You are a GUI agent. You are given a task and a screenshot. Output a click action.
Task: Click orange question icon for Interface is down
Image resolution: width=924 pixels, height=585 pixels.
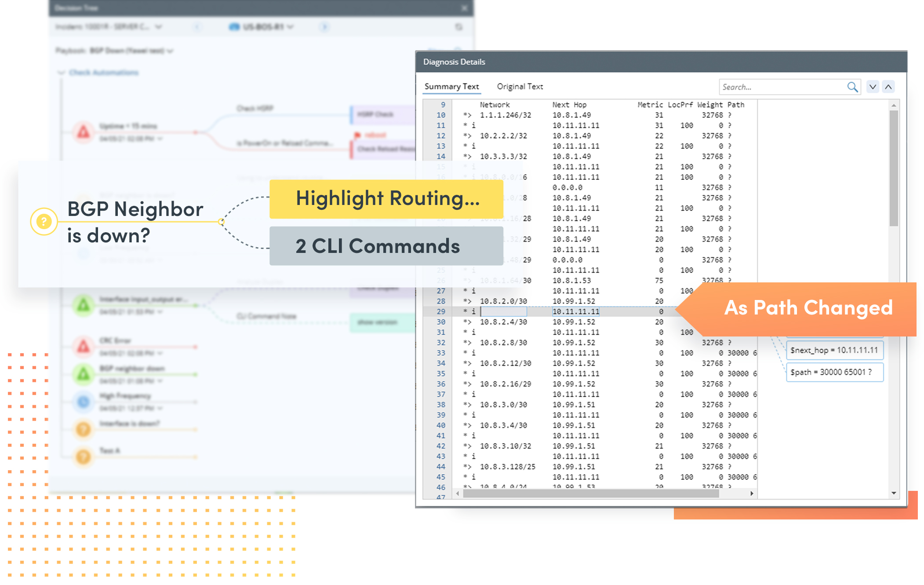click(84, 429)
